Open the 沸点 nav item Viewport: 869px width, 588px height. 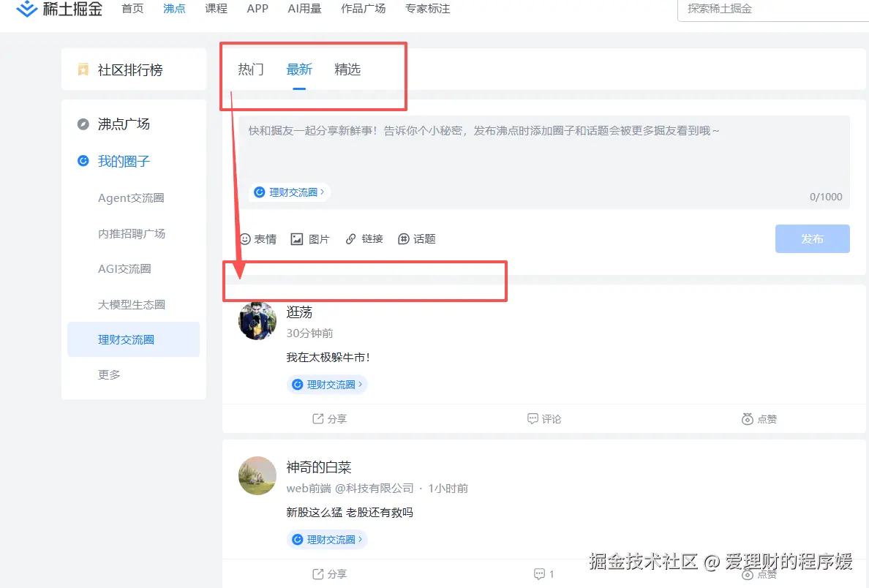[174, 9]
